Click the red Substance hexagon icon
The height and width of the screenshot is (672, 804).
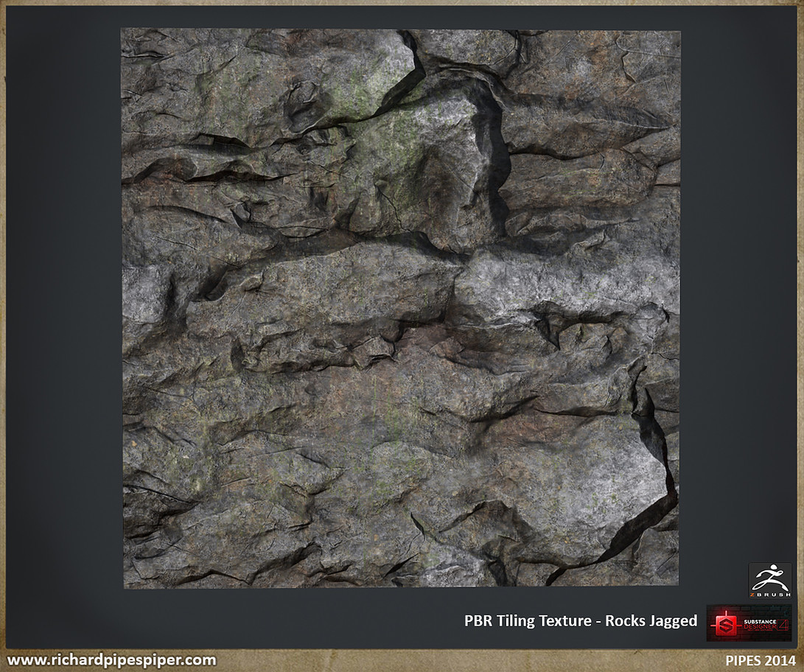pyautogui.click(x=726, y=625)
